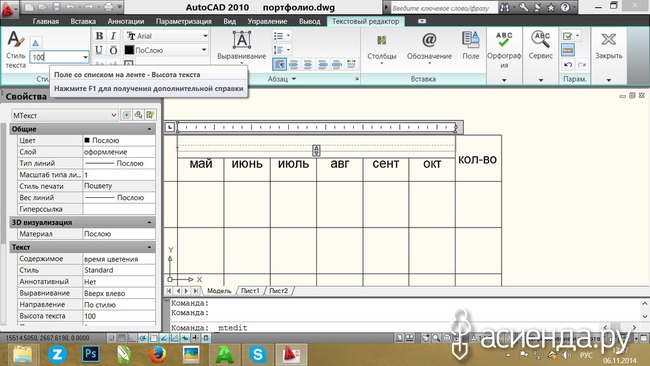Viewport: 650px width, 366px height.
Task: Open the Обозначение symbol tool
Action: click(x=429, y=48)
